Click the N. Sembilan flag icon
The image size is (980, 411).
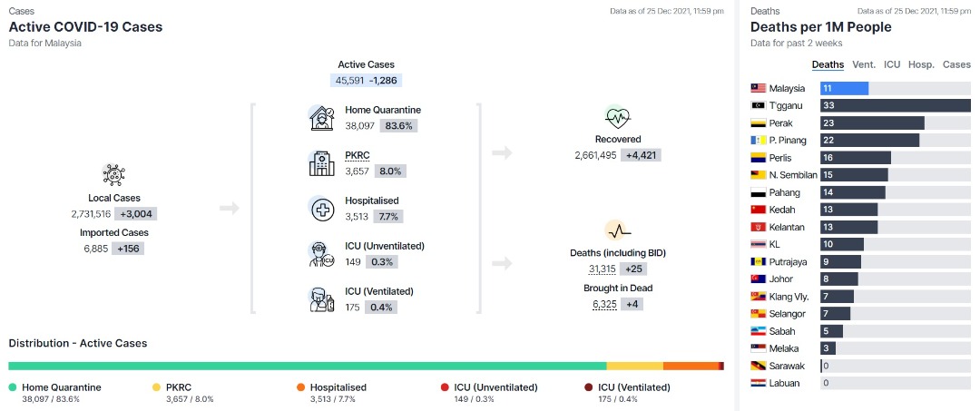[x=758, y=175]
